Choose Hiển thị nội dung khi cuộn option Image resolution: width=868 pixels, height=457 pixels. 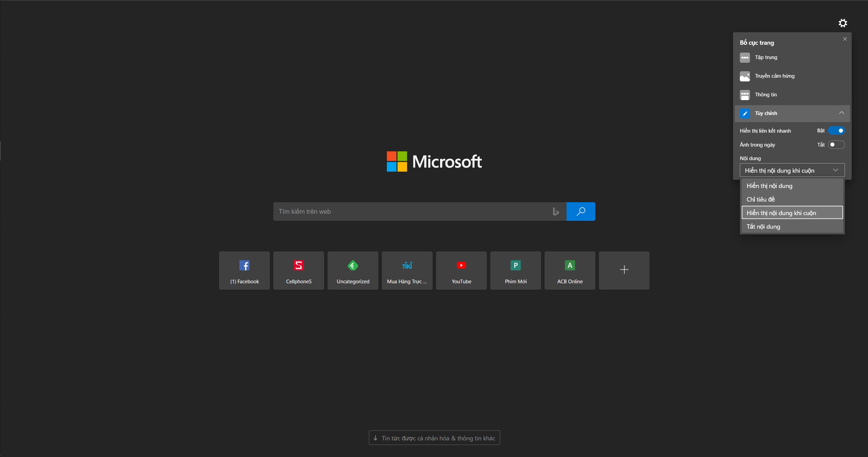coord(792,213)
